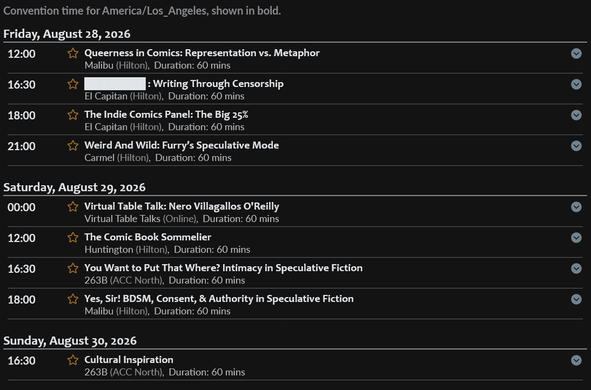Star the Weird And Wild session
Viewport: 591px width, 390px height.
point(73,145)
